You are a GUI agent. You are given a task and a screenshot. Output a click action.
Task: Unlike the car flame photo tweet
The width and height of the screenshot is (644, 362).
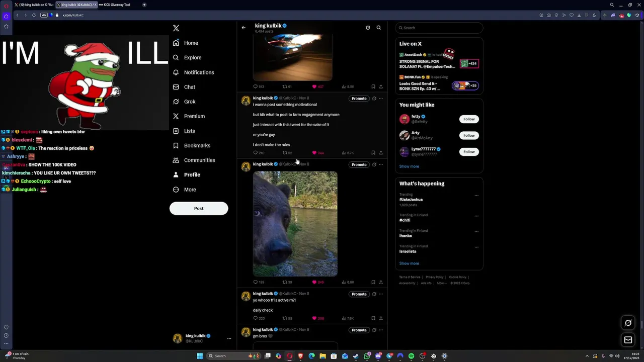[314, 86]
